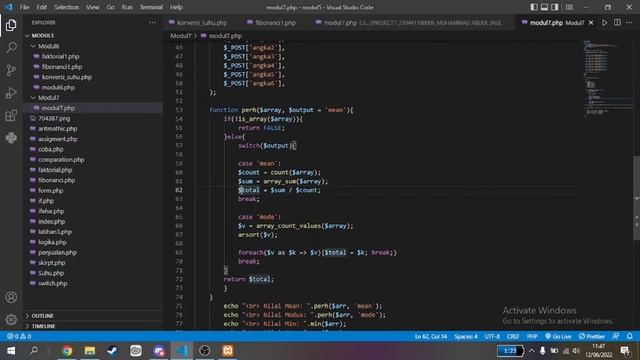Open the 704387.png image file
The width and height of the screenshot is (640, 360).
(x=54, y=118)
